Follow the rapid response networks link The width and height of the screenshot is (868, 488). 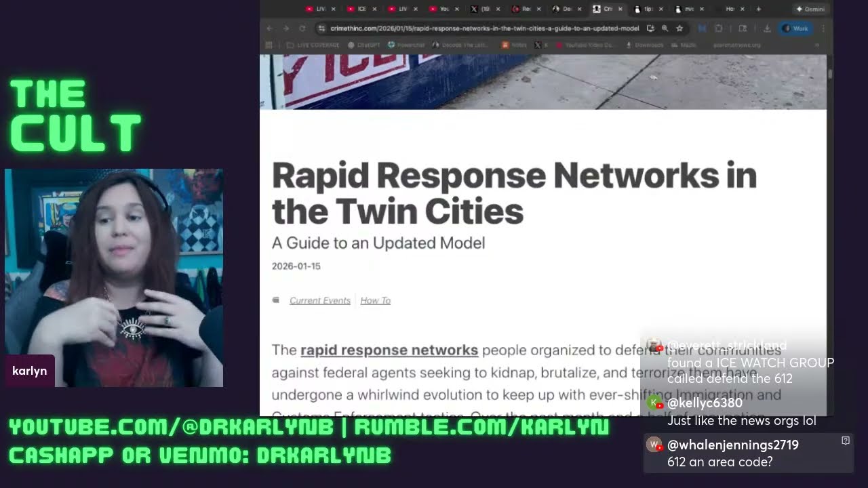tap(389, 350)
